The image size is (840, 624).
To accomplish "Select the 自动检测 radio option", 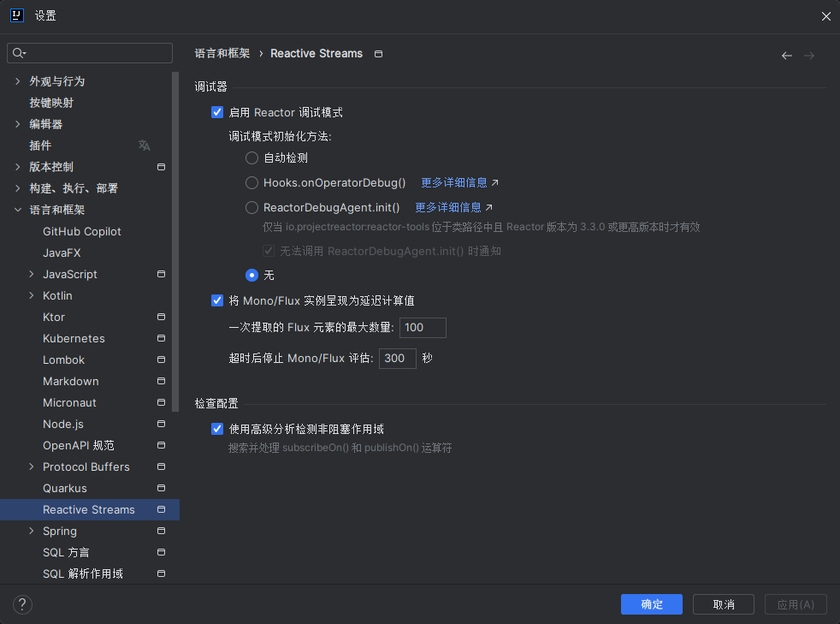I will (251, 157).
